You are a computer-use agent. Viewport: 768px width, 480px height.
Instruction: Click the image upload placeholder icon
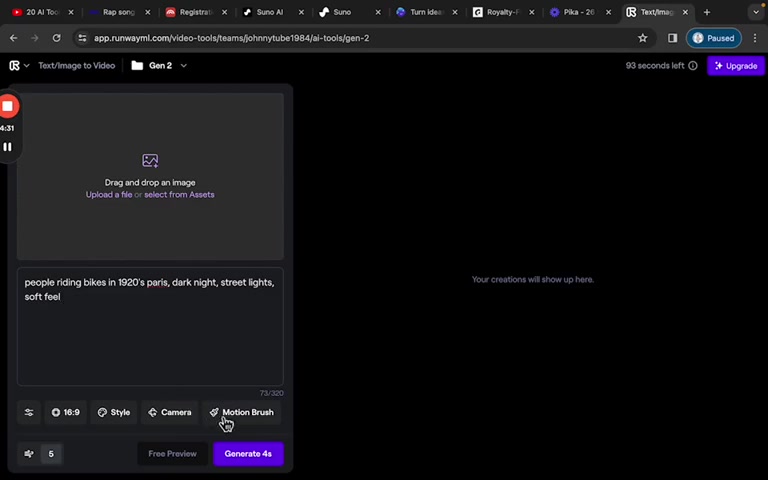[x=150, y=161]
